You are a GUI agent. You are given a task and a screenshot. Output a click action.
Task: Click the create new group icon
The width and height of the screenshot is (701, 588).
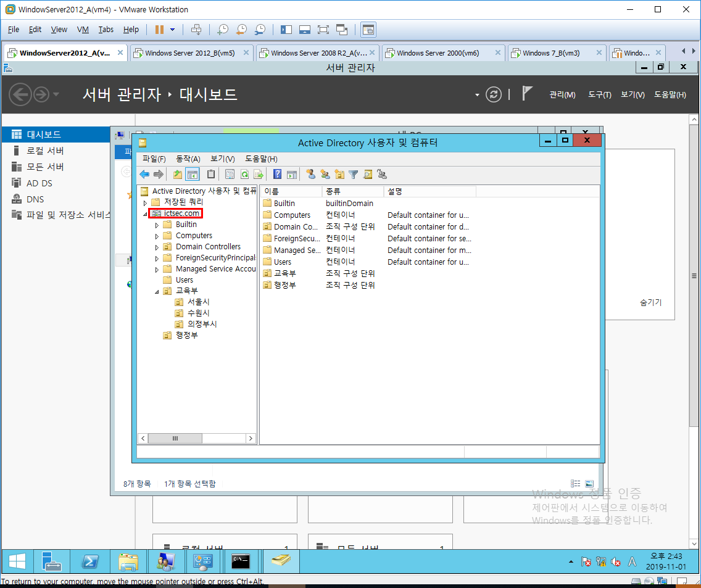(x=325, y=175)
